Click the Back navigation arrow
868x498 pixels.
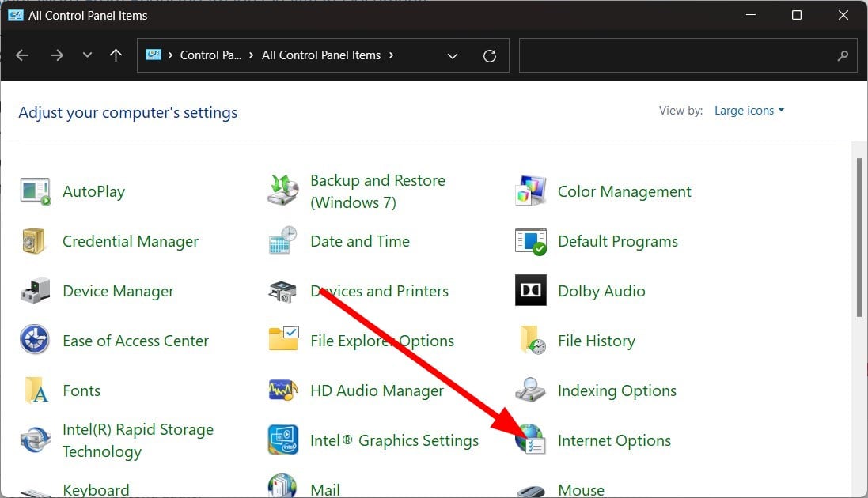(22, 55)
